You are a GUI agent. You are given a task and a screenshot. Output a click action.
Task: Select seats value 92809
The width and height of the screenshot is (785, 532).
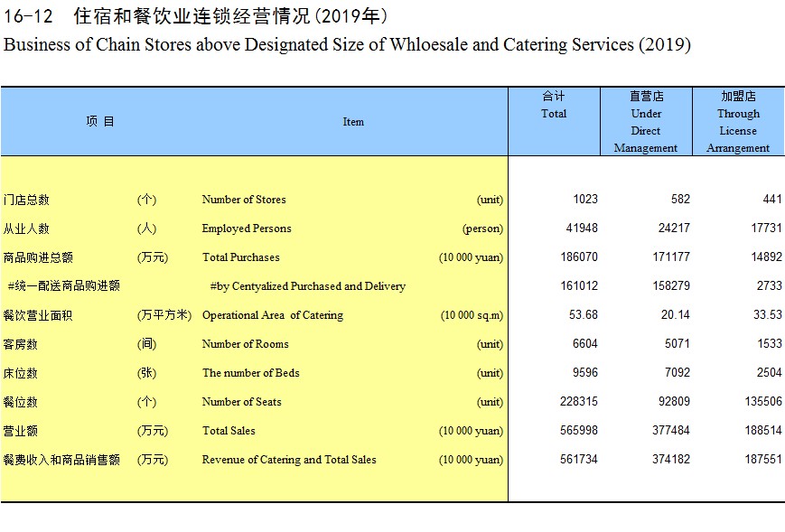coord(674,401)
